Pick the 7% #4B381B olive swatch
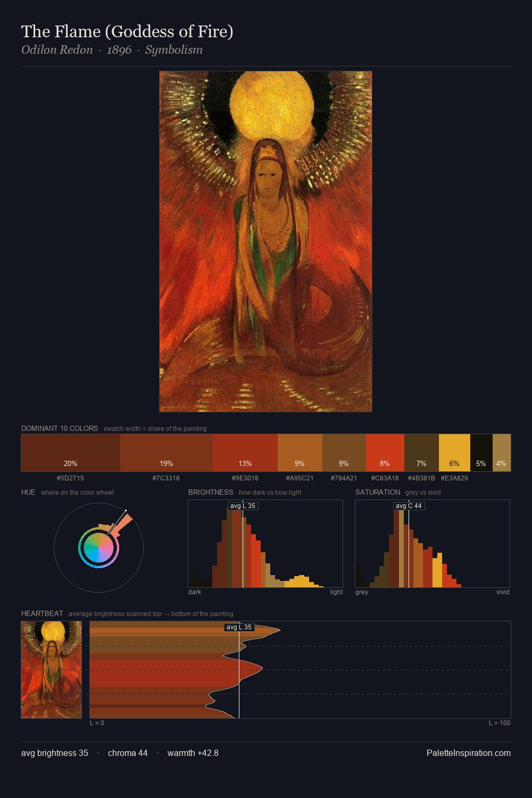Viewport: 532px width, 798px height. tap(421, 453)
